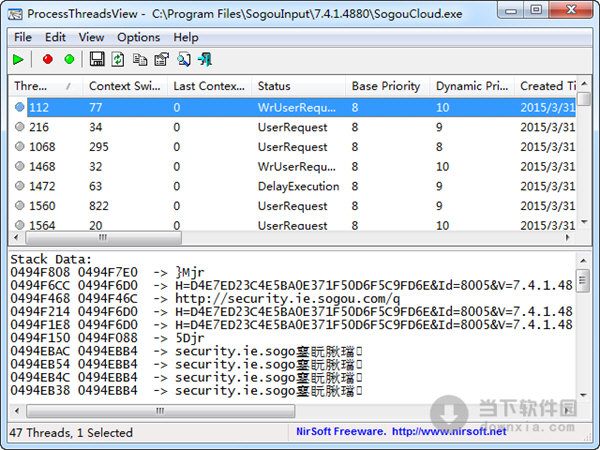Select thread row with ID 216
This screenshot has width=600, height=450.
pos(292,127)
